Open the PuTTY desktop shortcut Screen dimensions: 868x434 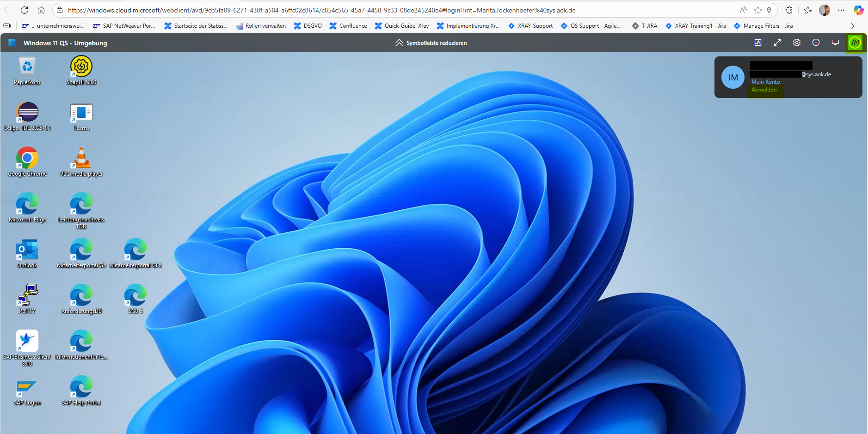click(27, 296)
